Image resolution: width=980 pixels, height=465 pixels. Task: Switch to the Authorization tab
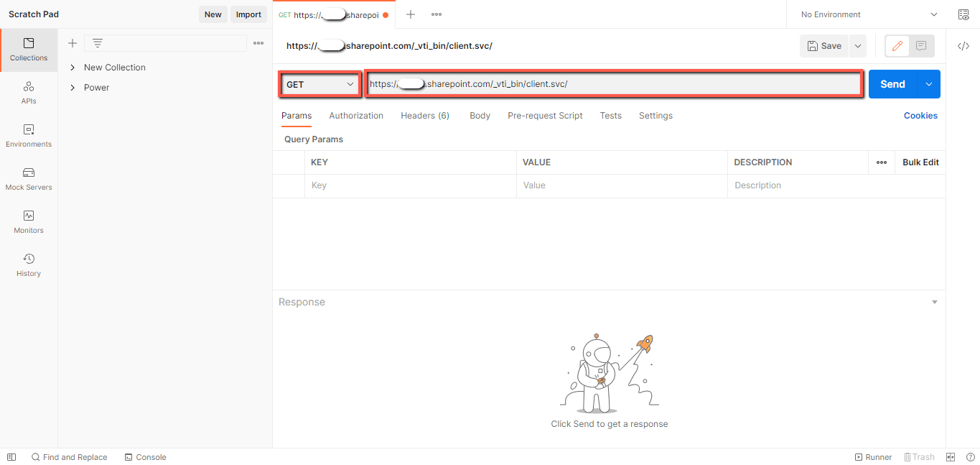point(356,116)
